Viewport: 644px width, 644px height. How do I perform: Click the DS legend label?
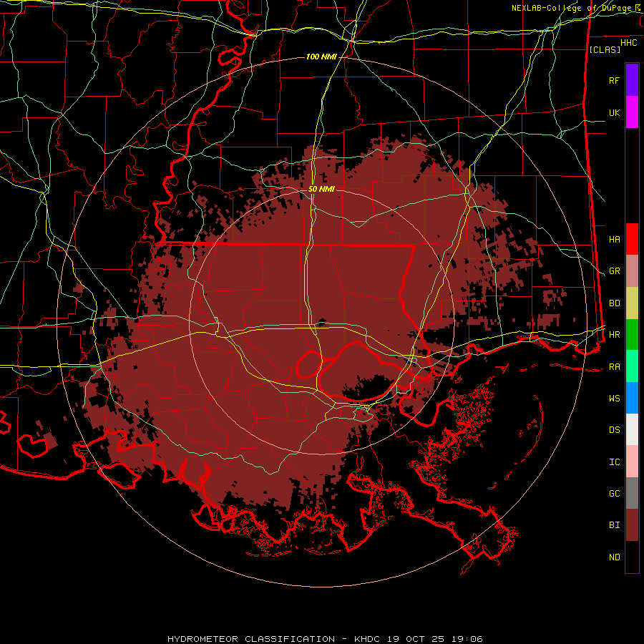(x=615, y=430)
